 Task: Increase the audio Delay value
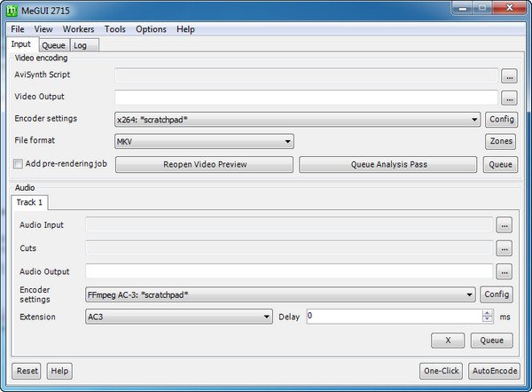point(488,313)
